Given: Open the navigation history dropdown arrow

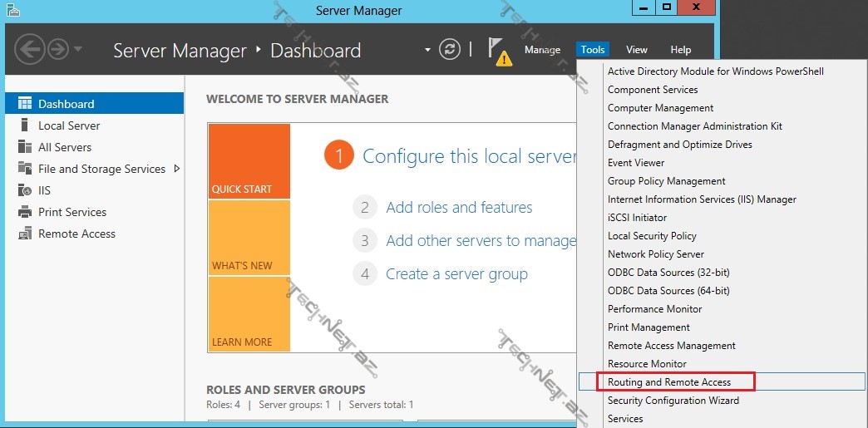Looking at the screenshot, I should (78, 49).
